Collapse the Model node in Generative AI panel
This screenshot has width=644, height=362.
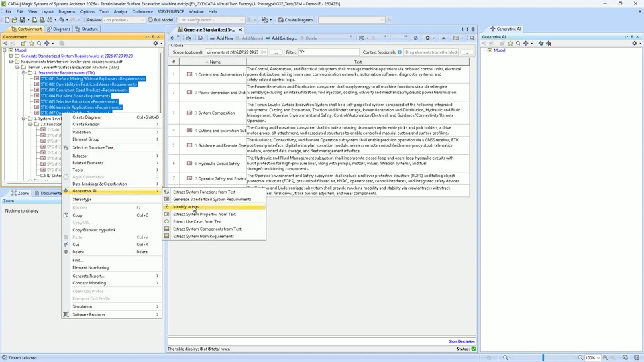[x=485, y=50]
